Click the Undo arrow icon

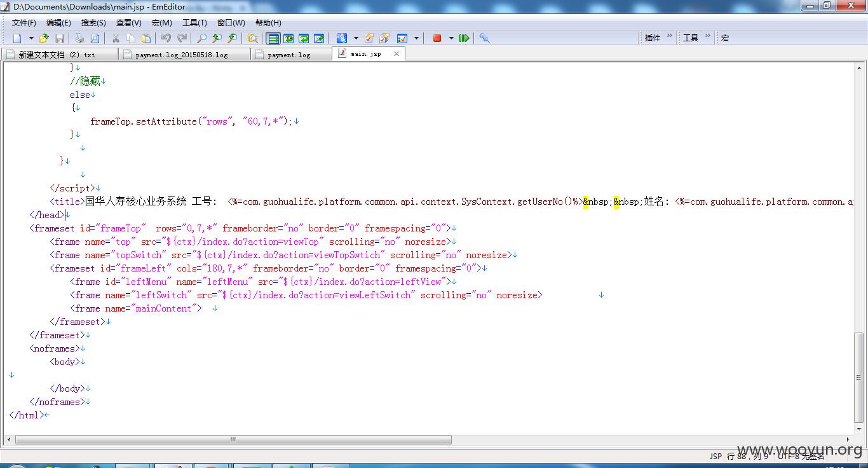pos(166,38)
